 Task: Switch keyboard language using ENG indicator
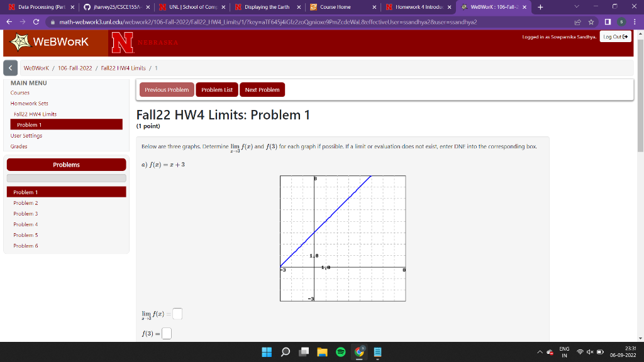[564, 352]
